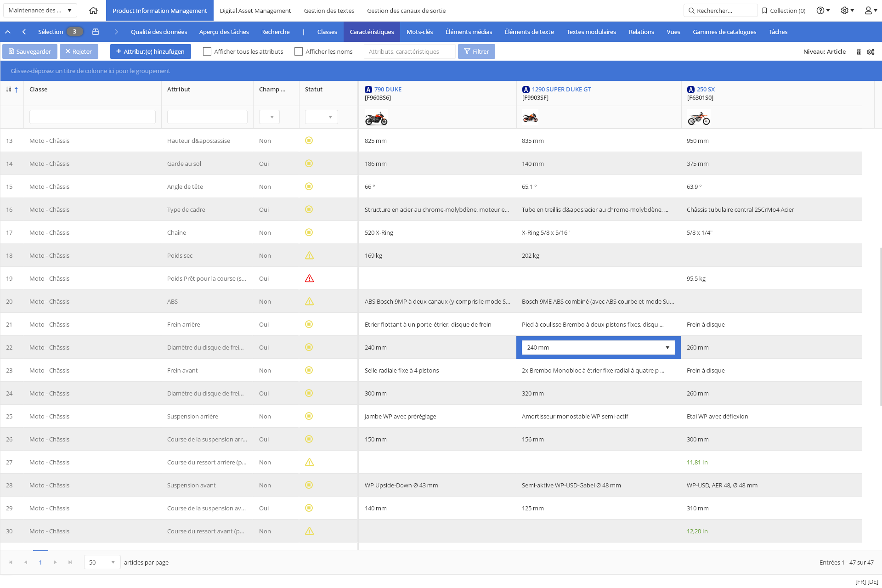
Task: Open Relations tab
Action: 641,32
